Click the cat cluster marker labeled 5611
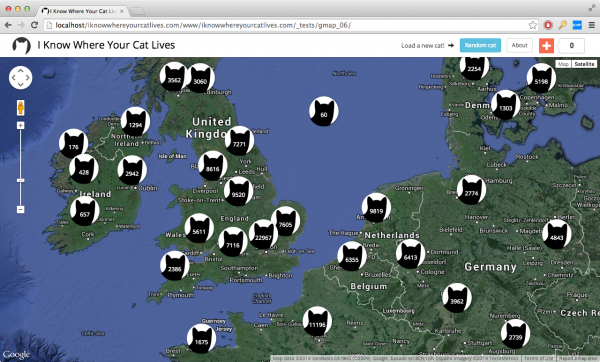The image size is (600, 362). tap(199, 228)
